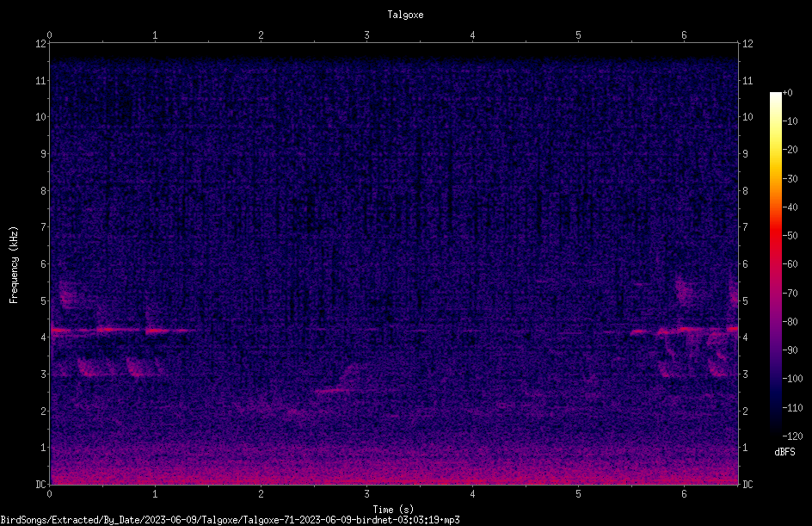Select the "-90" value on the dBFS scale
812x526 pixels.
[790, 350]
